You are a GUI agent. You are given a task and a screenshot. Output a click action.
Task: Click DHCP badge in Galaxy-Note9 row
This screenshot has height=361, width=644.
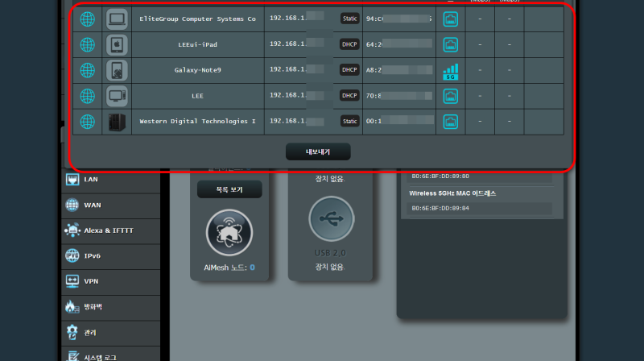(349, 70)
